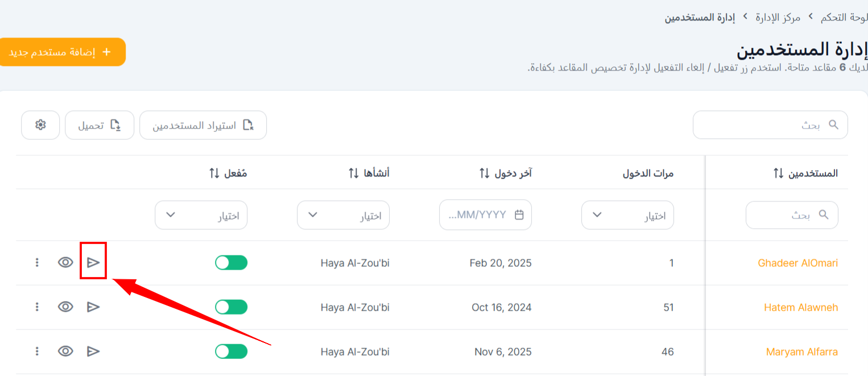Click the تحميل download button
The height and width of the screenshot is (376, 868).
click(x=100, y=125)
